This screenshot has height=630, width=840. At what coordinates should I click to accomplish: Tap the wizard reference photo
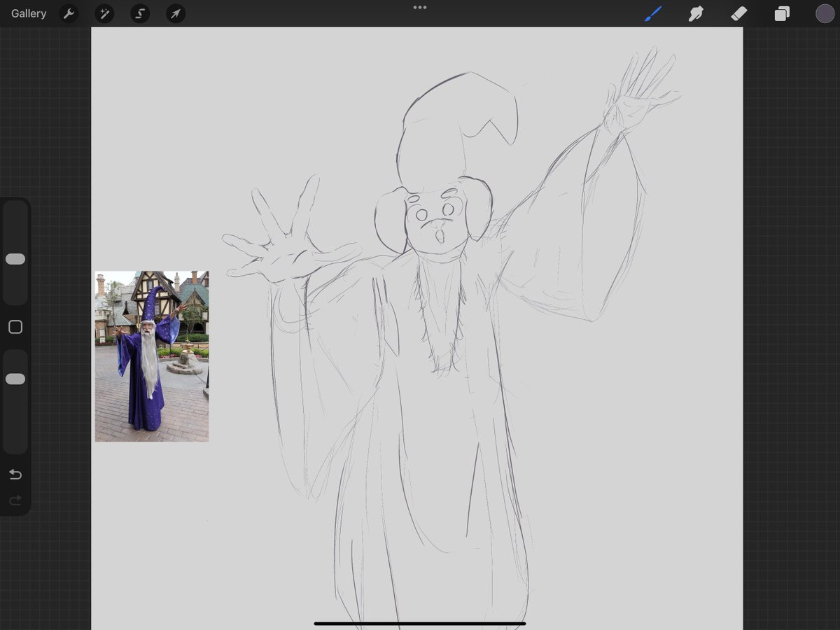pyautogui.click(x=152, y=356)
